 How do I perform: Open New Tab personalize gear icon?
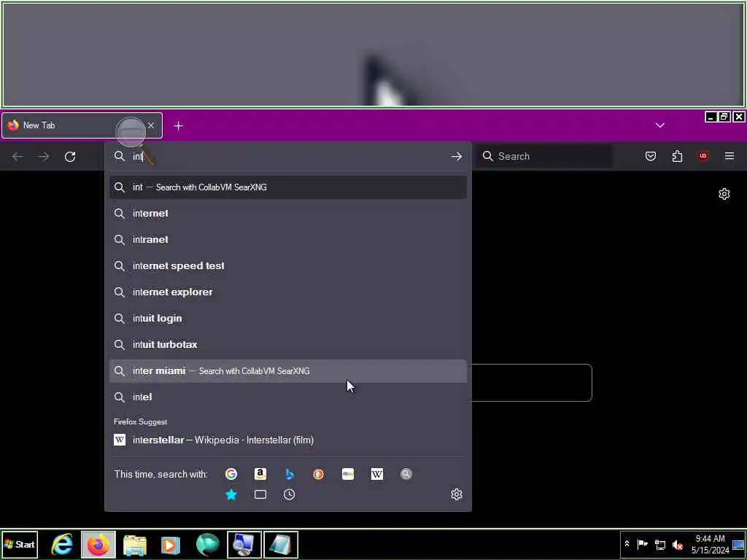(x=724, y=194)
